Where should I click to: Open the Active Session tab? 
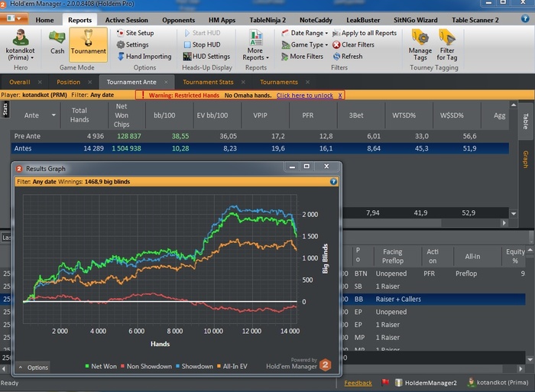(x=127, y=20)
